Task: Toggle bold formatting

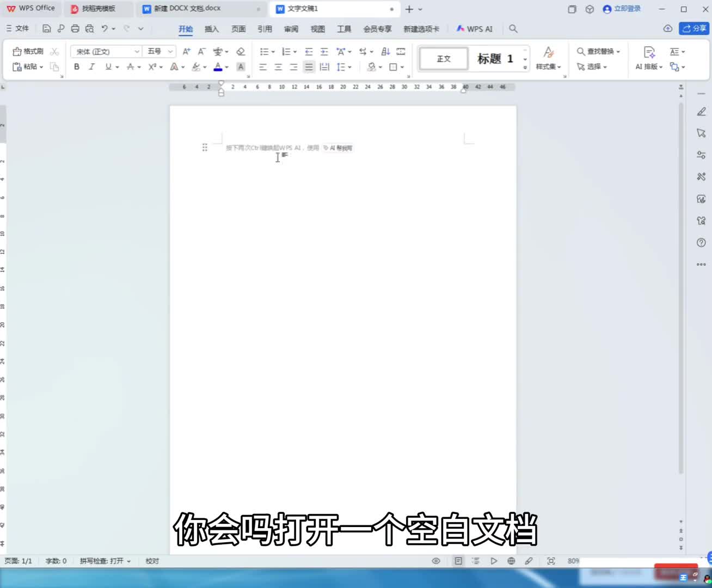Action: (x=77, y=67)
